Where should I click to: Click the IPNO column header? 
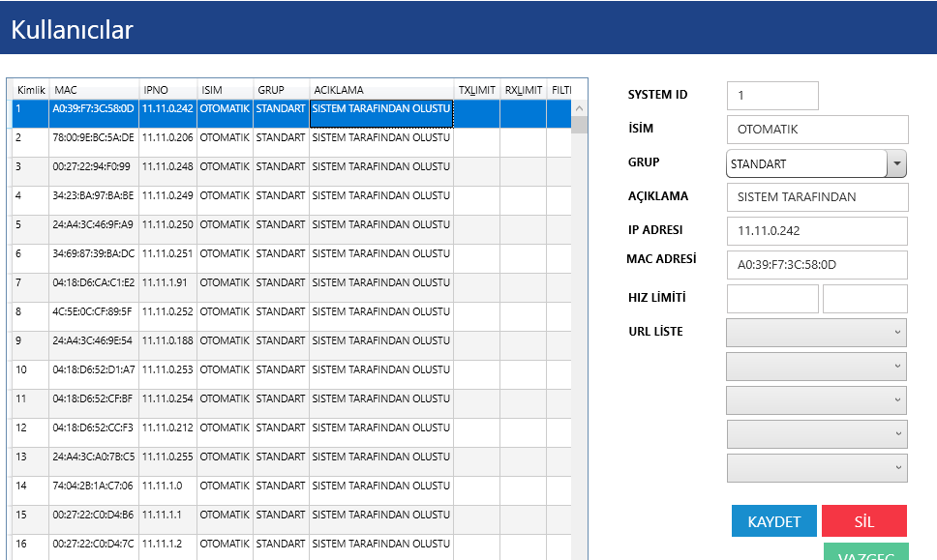(167, 90)
